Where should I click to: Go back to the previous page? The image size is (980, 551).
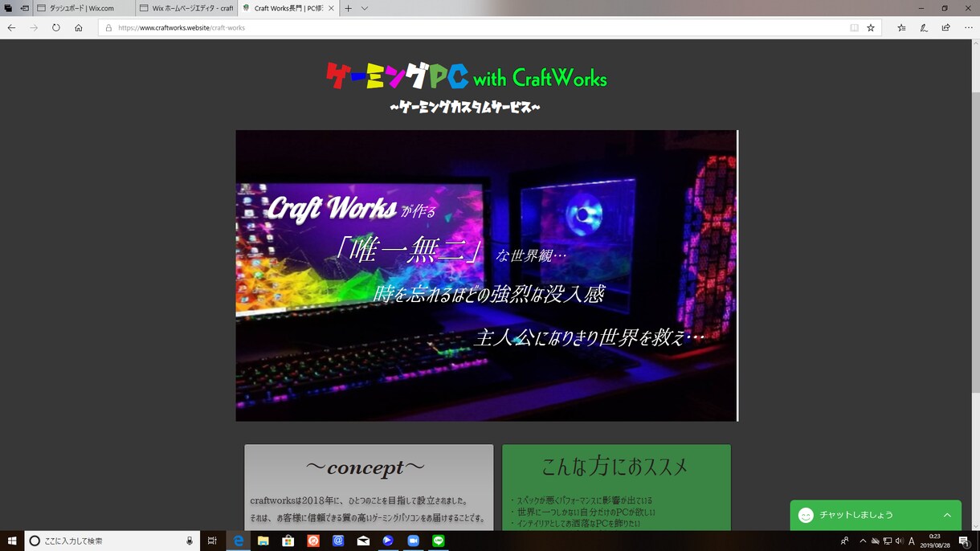coord(11,27)
